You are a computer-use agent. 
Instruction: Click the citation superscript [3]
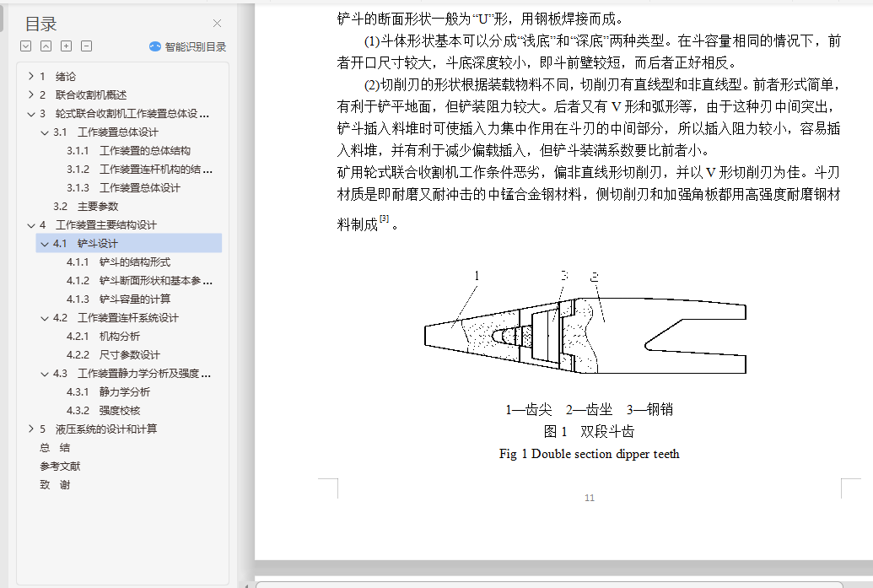click(x=384, y=218)
